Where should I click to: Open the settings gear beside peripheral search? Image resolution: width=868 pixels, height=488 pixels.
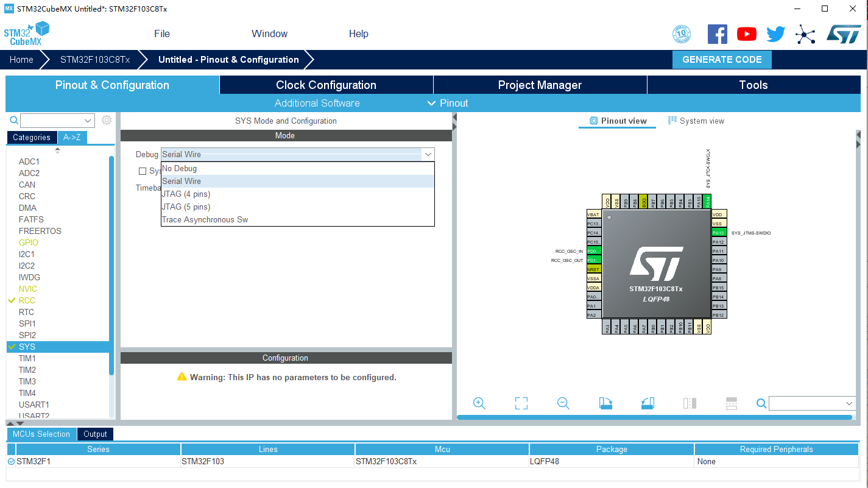point(107,120)
